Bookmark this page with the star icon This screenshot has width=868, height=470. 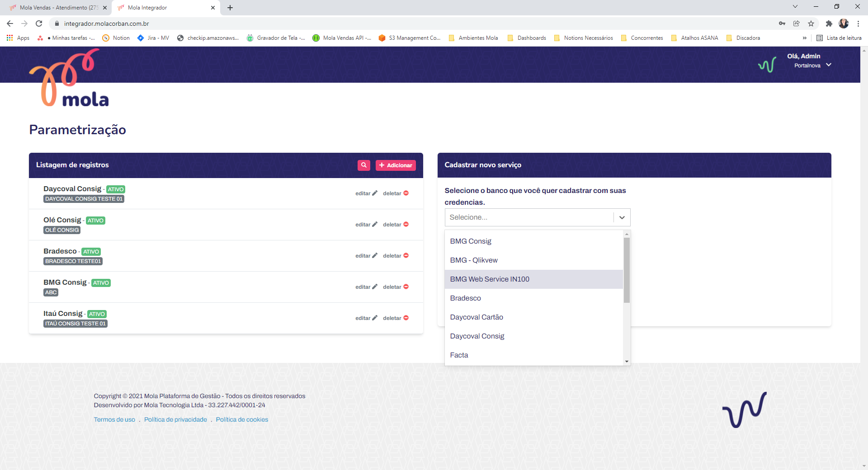coord(811,23)
